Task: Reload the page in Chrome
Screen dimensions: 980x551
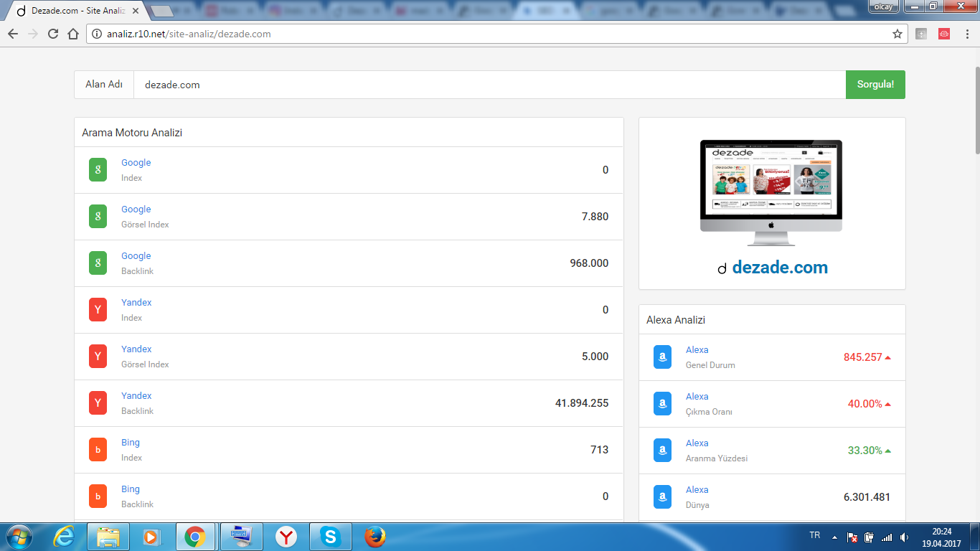Action: pos(52,34)
